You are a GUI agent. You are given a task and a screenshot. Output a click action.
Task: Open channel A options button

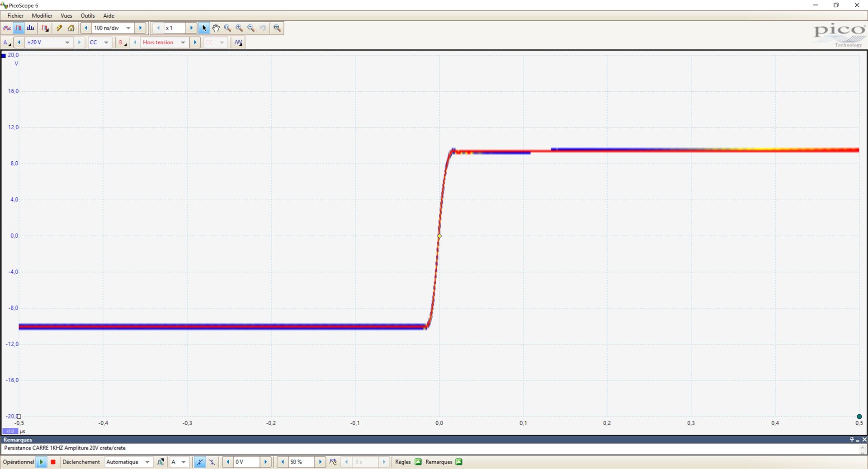point(7,42)
